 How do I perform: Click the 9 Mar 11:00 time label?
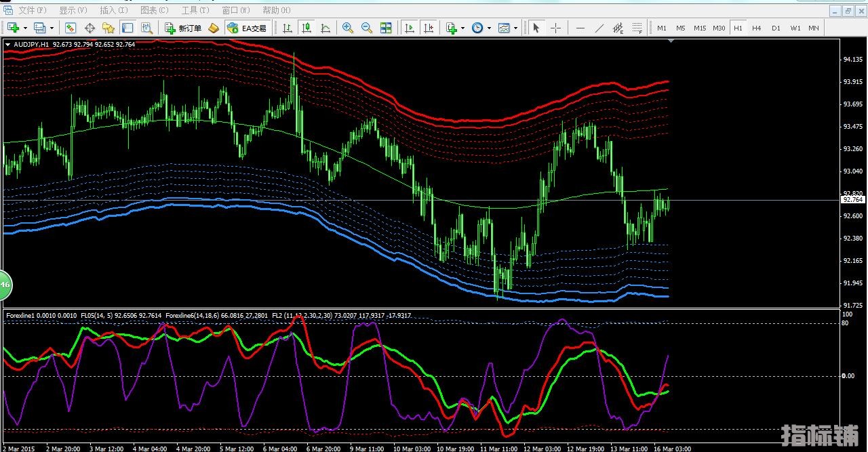point(367,448)
